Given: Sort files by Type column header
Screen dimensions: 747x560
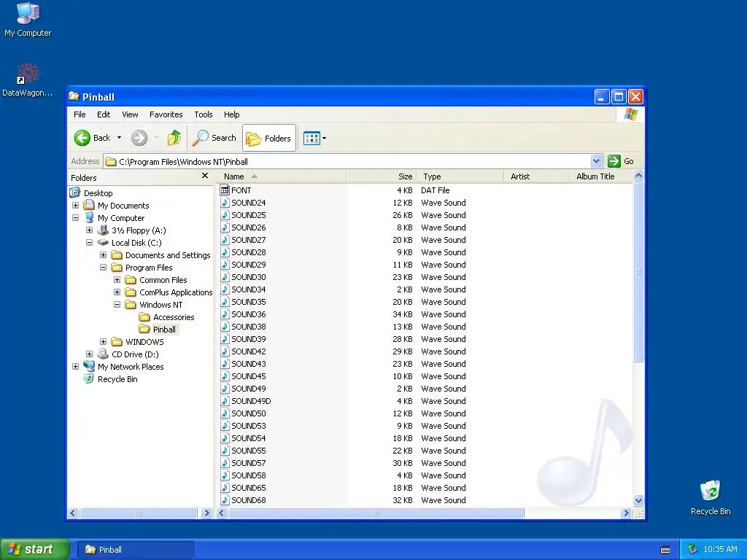Looking at the screenshot, I should [x=460, y=176].
